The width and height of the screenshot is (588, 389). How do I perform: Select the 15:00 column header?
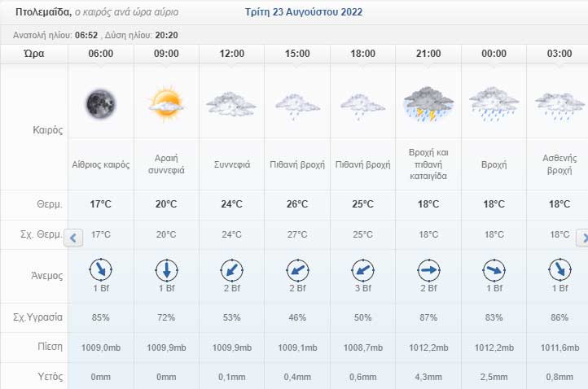(x=297, y=54)
